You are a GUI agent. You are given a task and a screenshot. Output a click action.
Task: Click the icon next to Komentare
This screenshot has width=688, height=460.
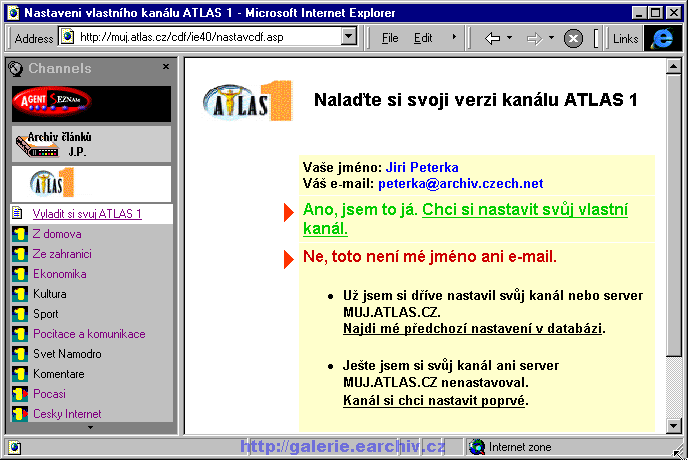20,374
